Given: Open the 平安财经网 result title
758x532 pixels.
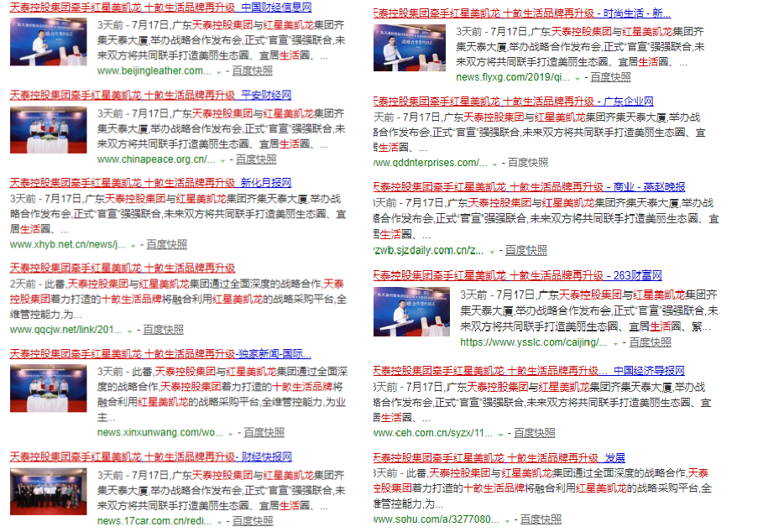Looking at the screenshot, I should pyautogui.click(x=150, y=95).
